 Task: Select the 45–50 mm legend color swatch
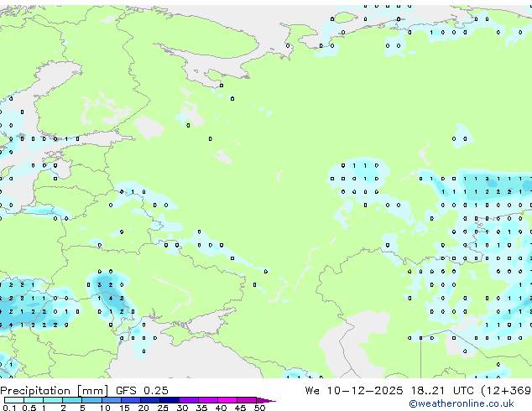click(x=247, y=400)
